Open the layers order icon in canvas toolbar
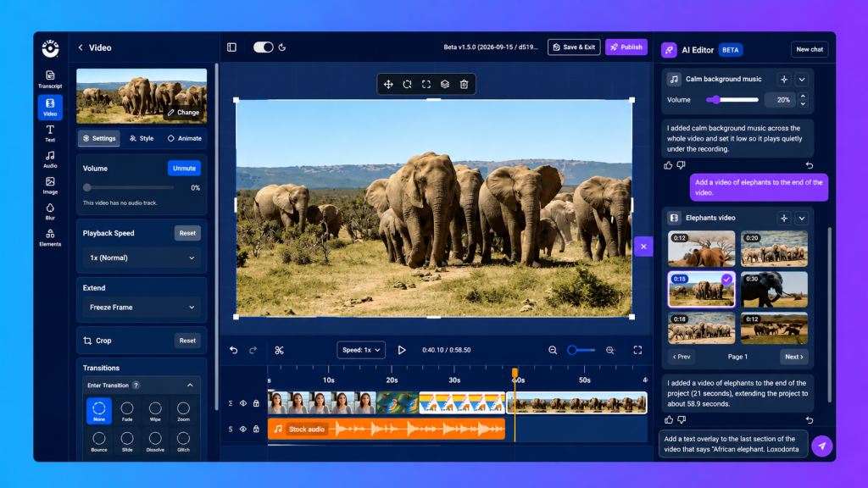The height and width of the screenshot is (488, 868). point(444,84)
